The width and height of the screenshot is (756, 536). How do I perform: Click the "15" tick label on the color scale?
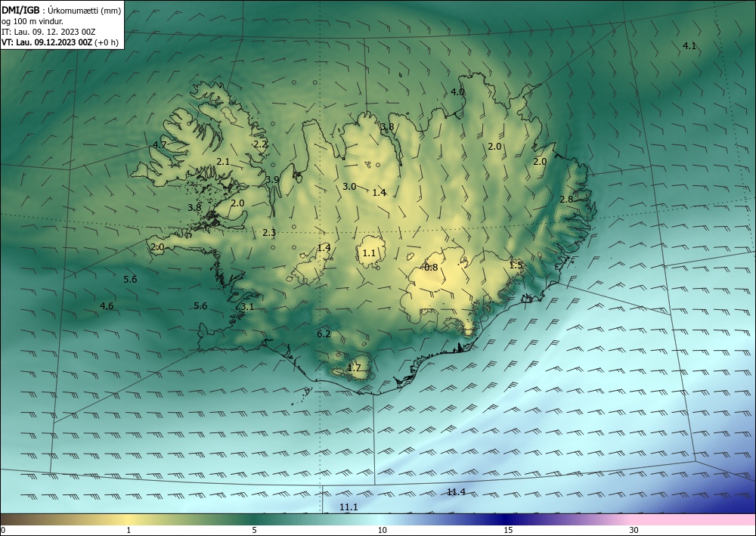508,530
